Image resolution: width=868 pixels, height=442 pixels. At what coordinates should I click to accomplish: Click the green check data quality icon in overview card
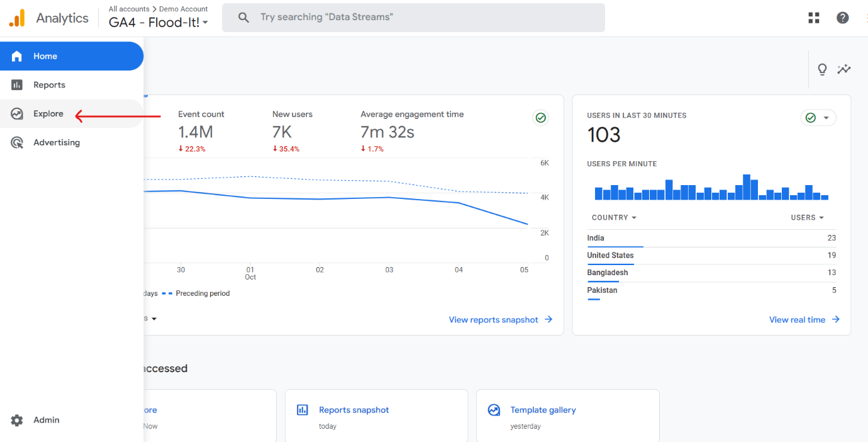tap(540, 118)
